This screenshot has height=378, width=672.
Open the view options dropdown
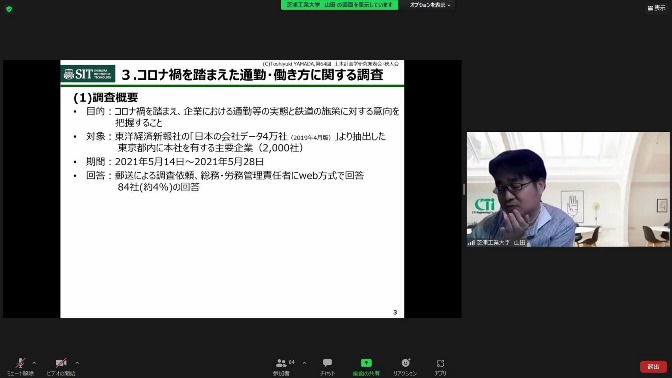429,5
